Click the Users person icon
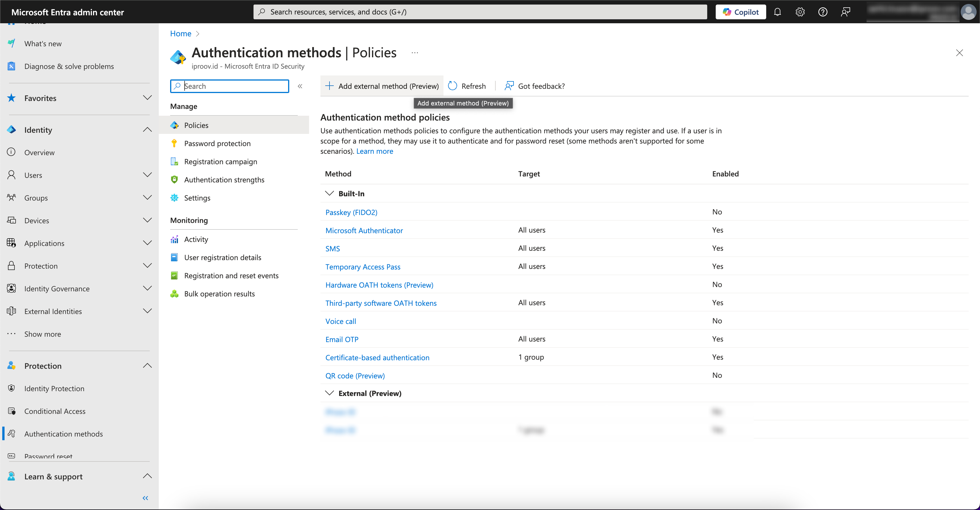The width and height of the screenshot is (980, 510). tap(11, 175)
